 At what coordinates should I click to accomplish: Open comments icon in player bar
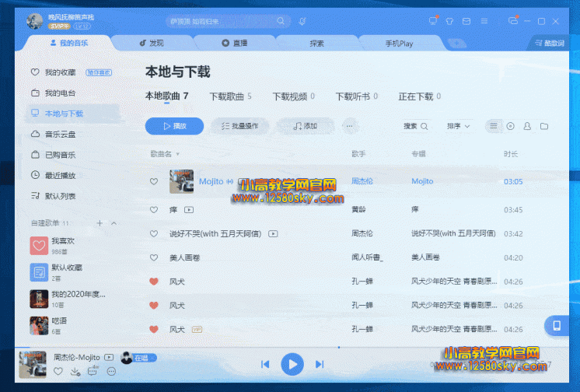pyautogui.click(x=93, y=371)
